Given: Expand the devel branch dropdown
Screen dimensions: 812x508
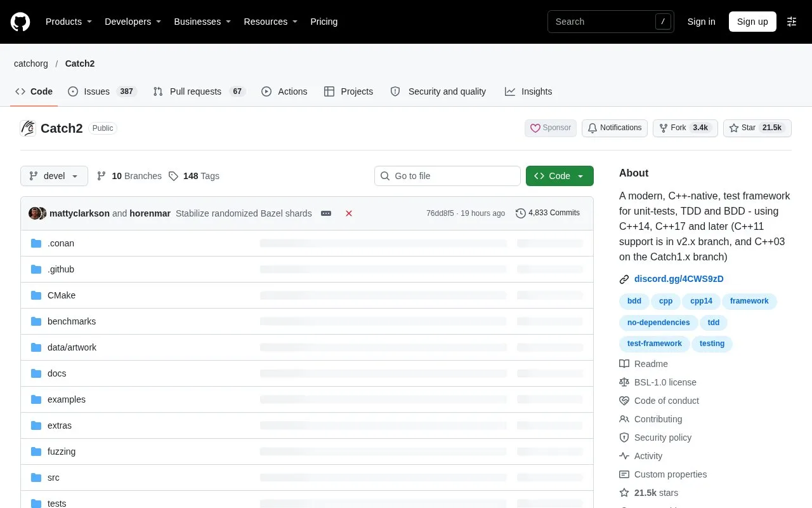Looking at the screenshot, I should [54, 176].
